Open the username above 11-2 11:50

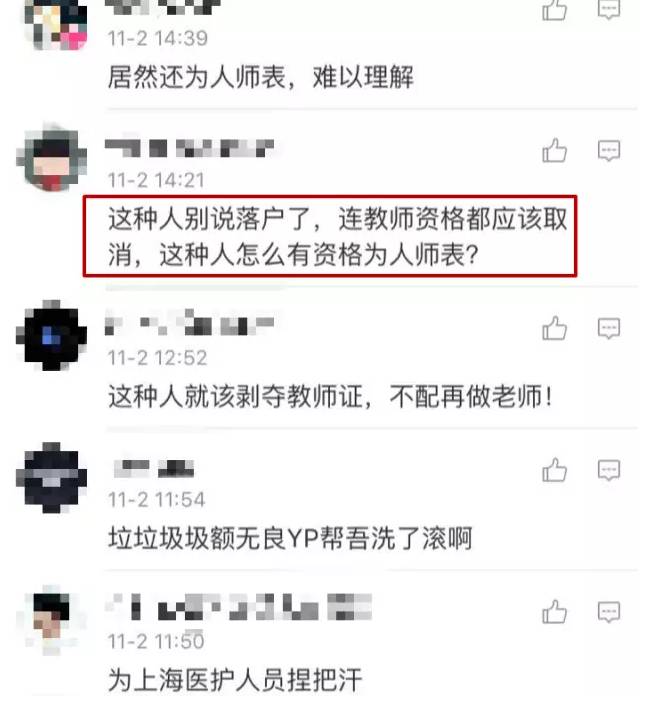tap(239, 607)
